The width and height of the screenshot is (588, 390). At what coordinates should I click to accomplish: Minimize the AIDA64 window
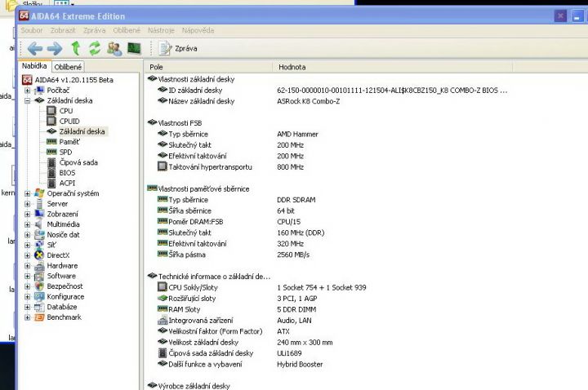coord(577,16)
